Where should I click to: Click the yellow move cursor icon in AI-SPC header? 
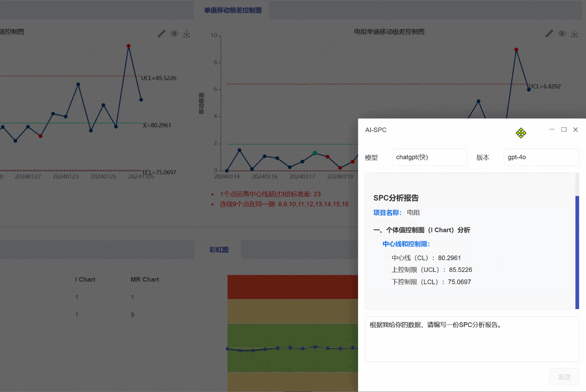521,133
